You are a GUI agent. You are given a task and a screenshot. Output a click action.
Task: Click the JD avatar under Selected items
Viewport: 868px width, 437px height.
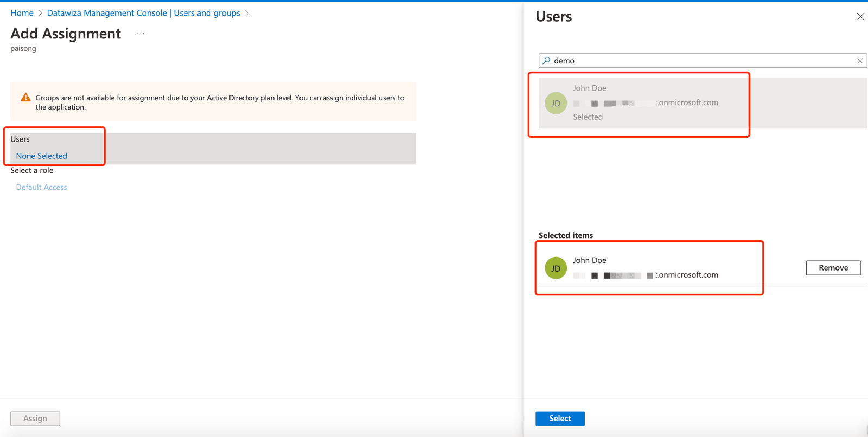556,268
